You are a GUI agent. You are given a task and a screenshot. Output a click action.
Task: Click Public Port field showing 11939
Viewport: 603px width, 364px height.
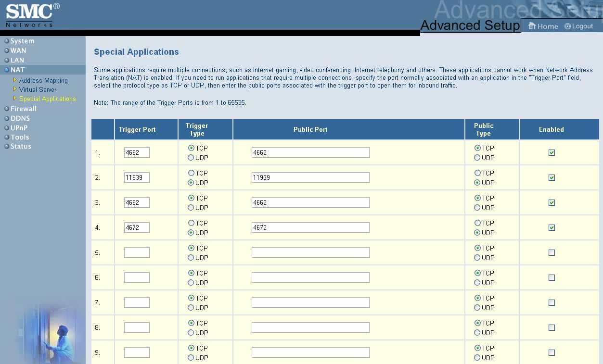[x=310, y=177]
